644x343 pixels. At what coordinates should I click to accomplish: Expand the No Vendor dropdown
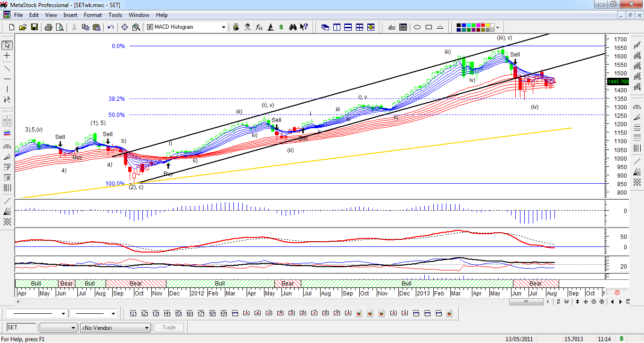click(147, 327)
